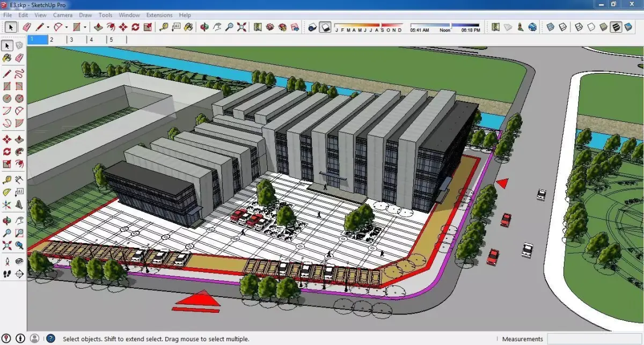This screenshot has height=345, width=644.
Task: Click the sign-in user icon in status bar
Action: 34,339
